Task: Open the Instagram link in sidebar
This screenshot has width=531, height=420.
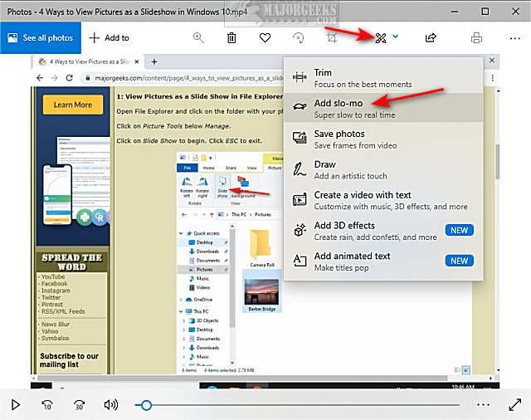Action: (x=56, y=291)
